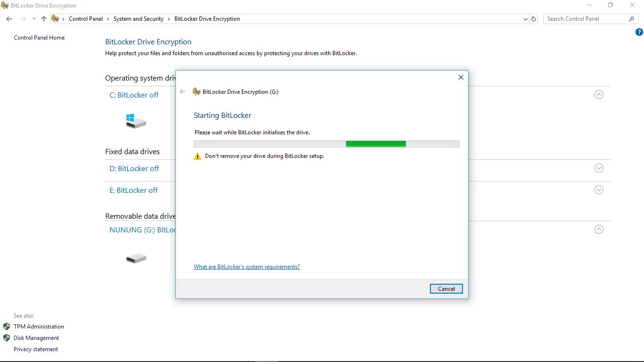The image size is (644, 362).
Task: Click NUNUNG (G:) drive link
Action: (x=142, y=230)
